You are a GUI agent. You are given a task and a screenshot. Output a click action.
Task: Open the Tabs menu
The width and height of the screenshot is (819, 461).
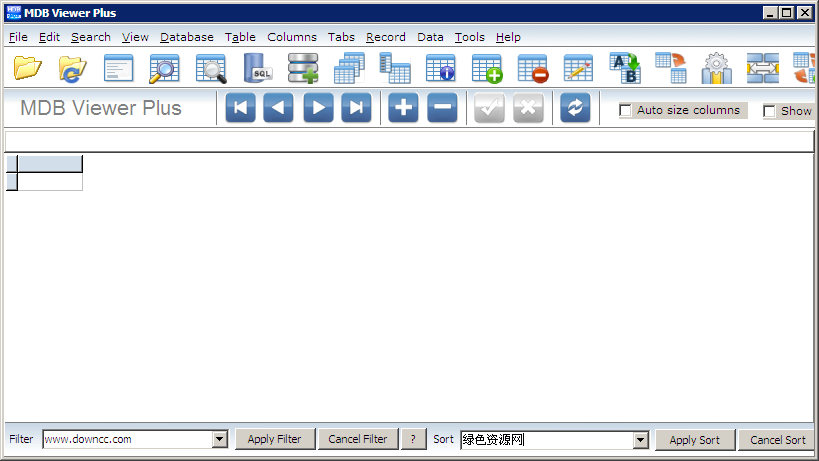(341, 37)
